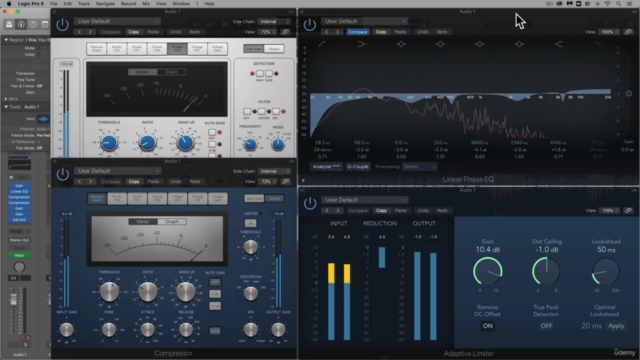Toggle Auto Gain OFF in bottom Compressor
Image resolution: width=640 pixels, height=360 pixels.
(215, 282)
